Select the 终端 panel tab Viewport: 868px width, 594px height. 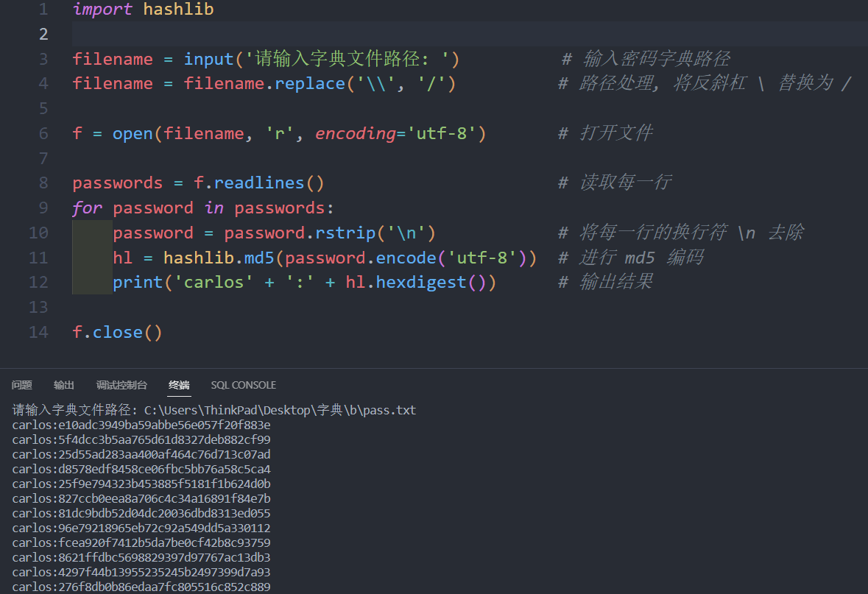(x=179, y=385)
